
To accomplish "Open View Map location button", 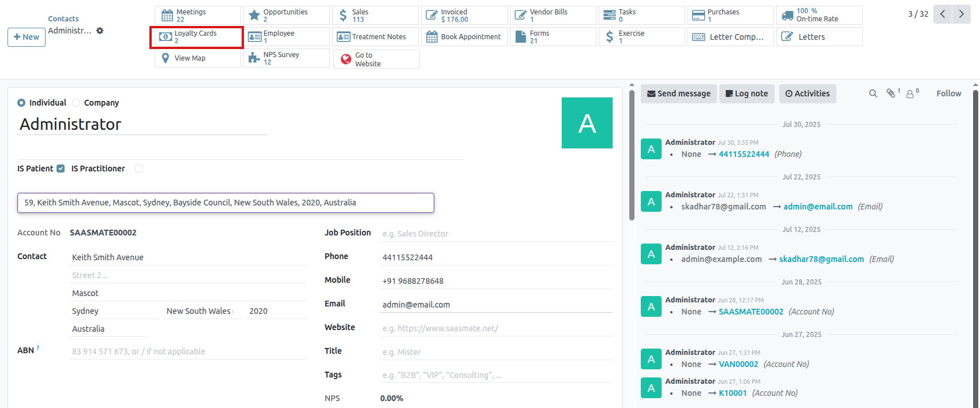I will (197, 58).
